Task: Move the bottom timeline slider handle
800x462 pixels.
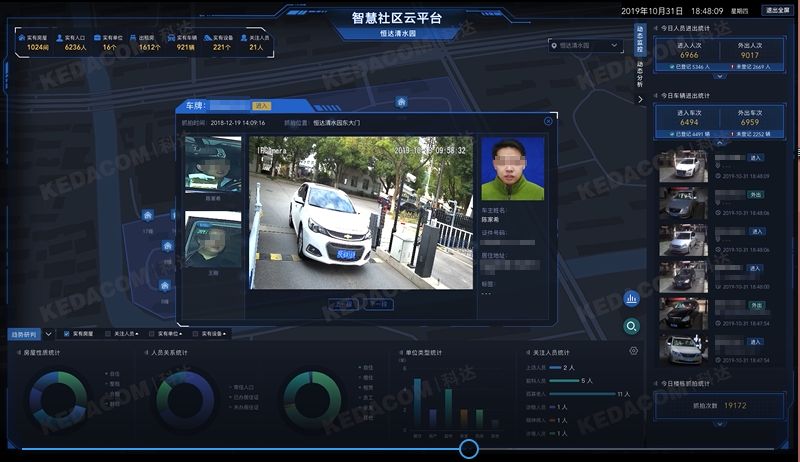Action: [x=468, y=449]
